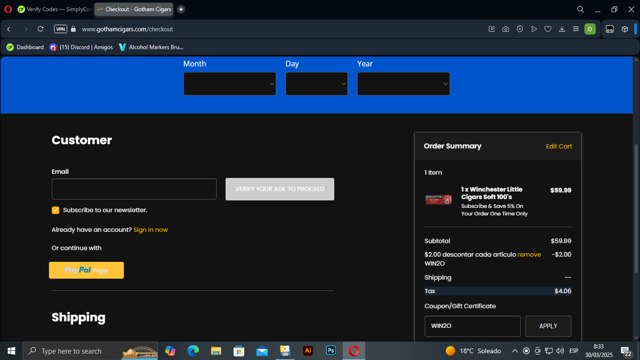This screenshot has width=640, height=360.
Task: Click the ad blocker shield icon
Action: (x=520, y=29)
